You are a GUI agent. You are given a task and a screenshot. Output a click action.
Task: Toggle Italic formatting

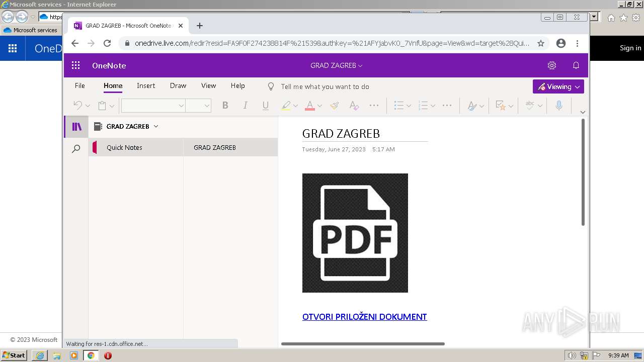tap(245, 105)
